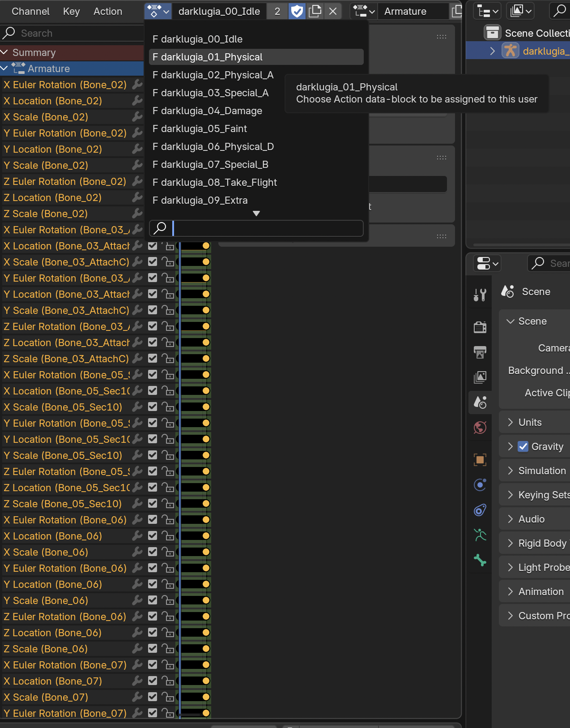
Task: Click the action user count 2
Action: coord(277,11)
